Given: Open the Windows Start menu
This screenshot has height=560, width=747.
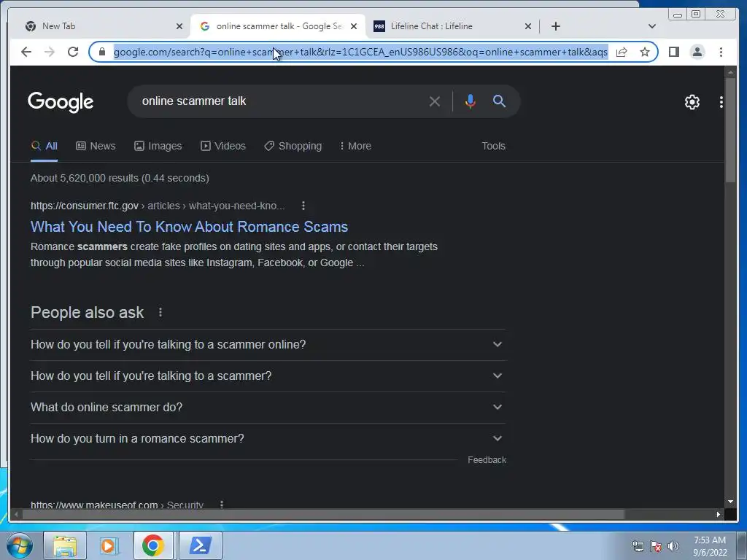Looking at the screenshot, I should point(20,545).
